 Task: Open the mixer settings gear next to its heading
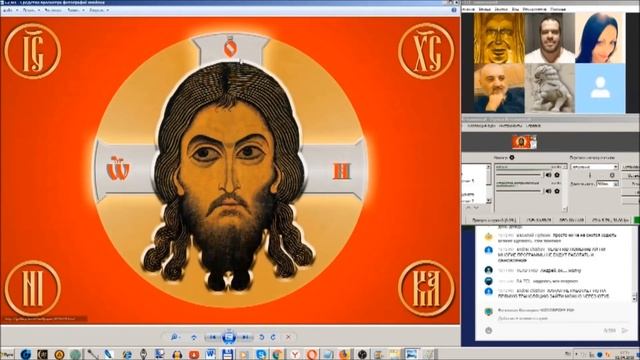pos(512,158)
